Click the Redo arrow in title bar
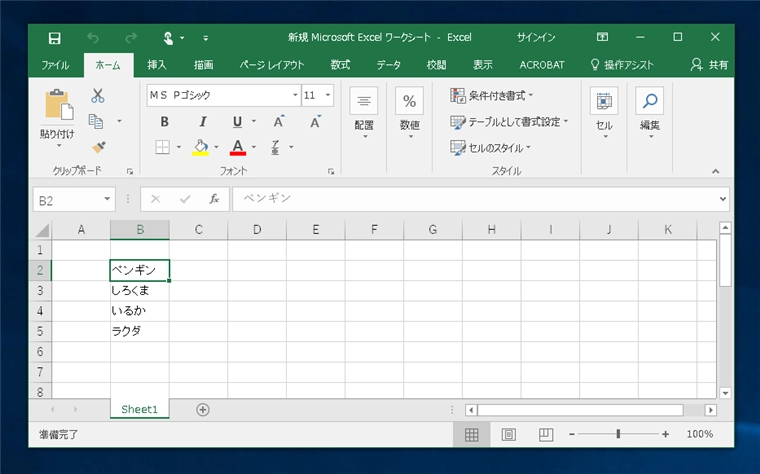Screen dimensions: 760x474 point(131,38)
